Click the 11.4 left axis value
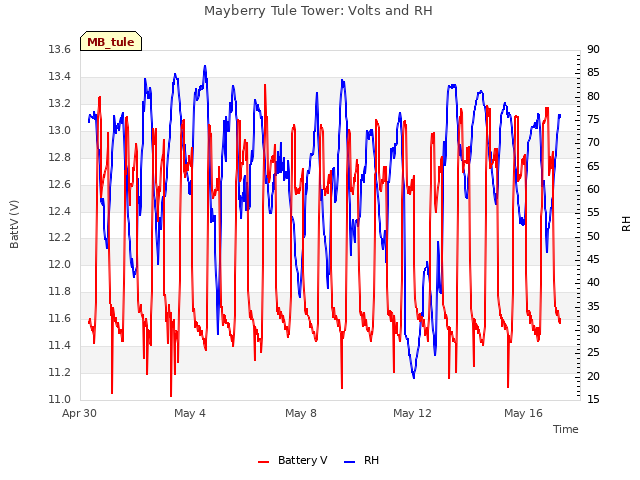This screenshot has width=640, height=480. (60, 345)
